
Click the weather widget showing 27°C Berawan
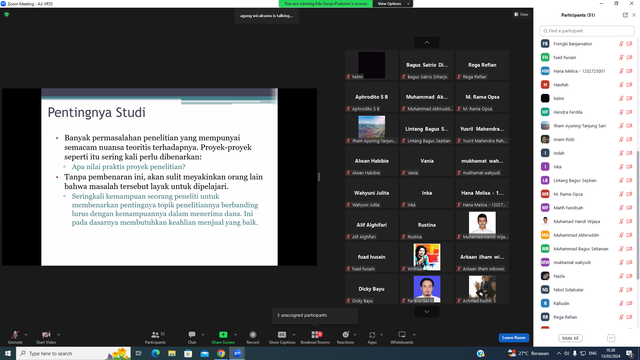pos(528,353)
